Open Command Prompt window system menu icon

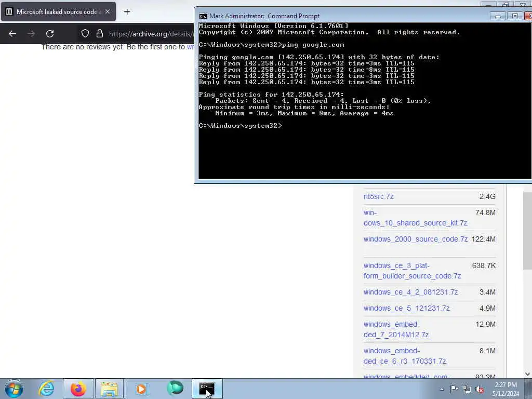click(x=203, y=16)
